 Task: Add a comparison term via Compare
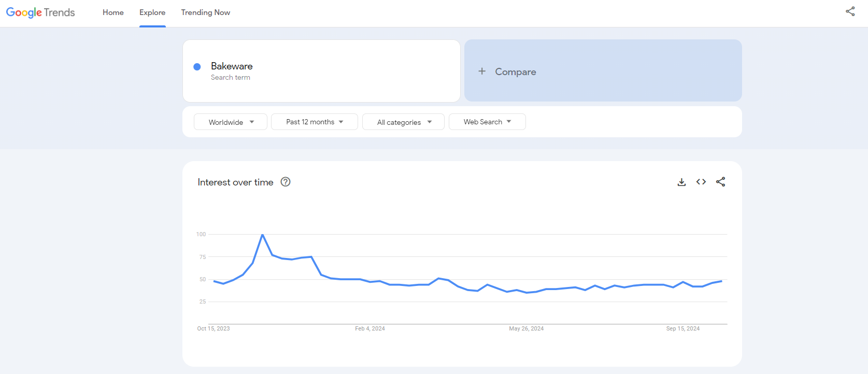603,70
